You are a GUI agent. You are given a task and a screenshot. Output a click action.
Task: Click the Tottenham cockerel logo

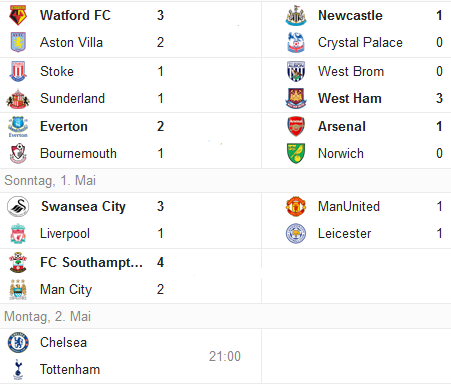coord(18,369)
